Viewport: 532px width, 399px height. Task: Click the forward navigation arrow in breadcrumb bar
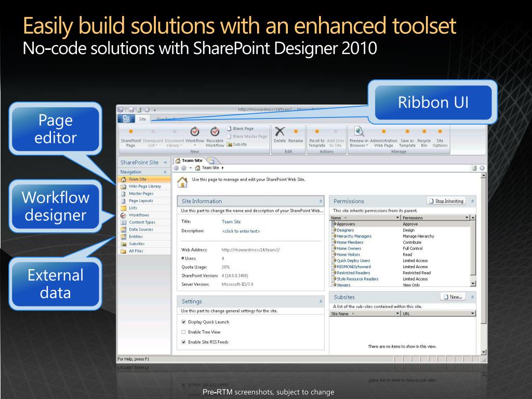pos(183,168)
